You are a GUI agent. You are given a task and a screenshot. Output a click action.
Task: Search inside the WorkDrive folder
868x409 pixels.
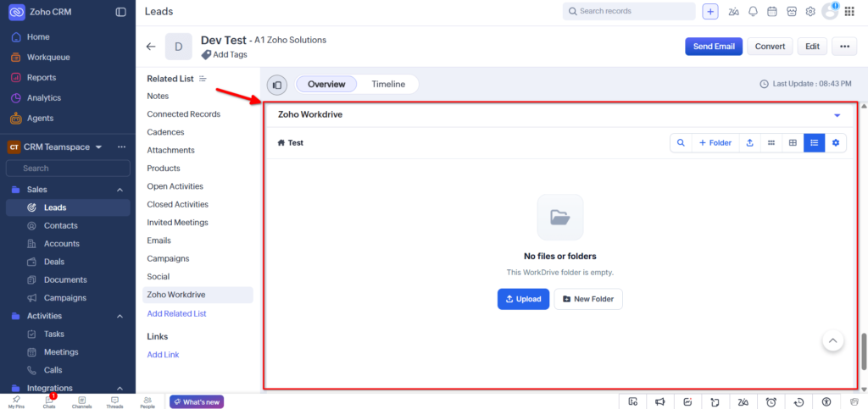[681, 142]
